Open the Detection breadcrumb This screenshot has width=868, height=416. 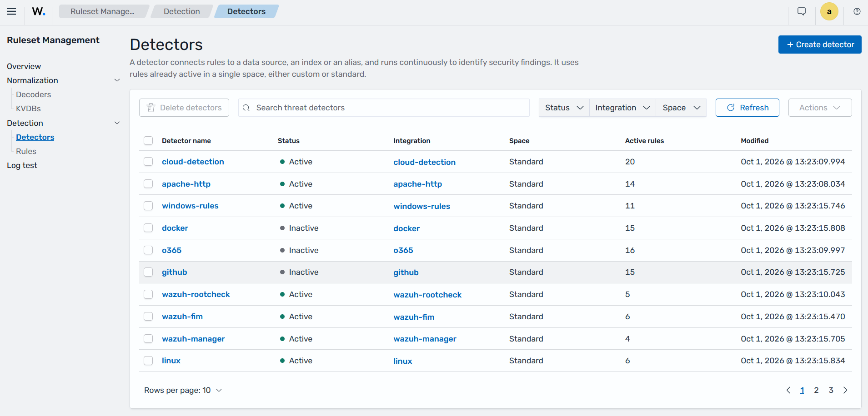182,11
